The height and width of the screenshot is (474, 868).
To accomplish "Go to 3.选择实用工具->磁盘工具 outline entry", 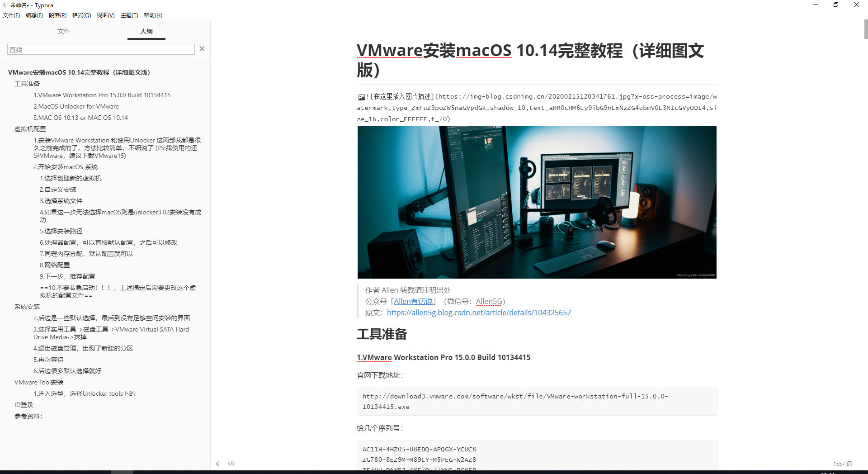I will point(111,333).
